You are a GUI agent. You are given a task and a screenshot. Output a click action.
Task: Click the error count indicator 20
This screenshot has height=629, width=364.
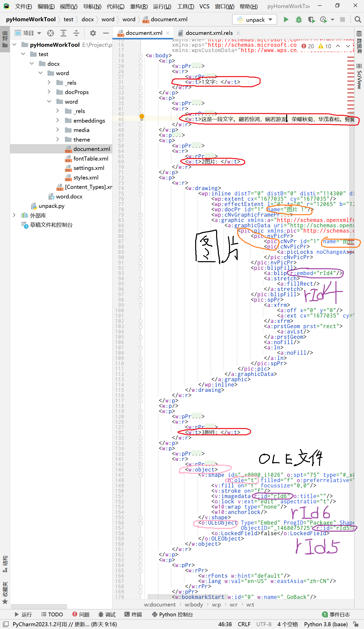(308, 46)
